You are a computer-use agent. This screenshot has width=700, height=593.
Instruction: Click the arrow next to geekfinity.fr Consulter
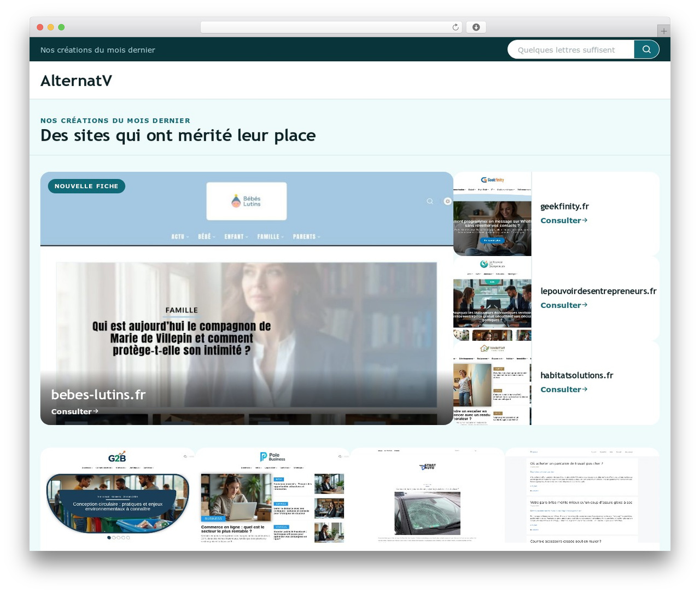tap(585, 220)
